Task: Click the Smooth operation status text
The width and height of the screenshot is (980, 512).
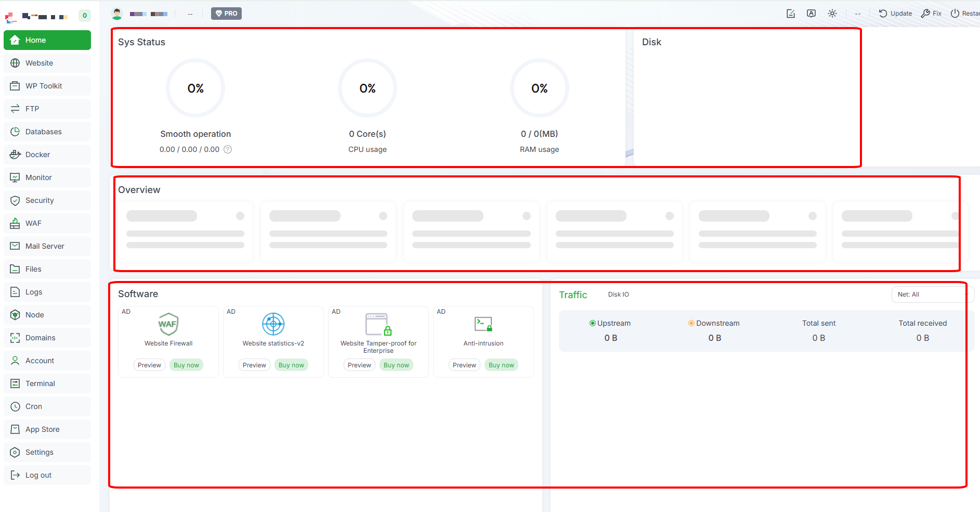Action: click(x=195, y=134)
